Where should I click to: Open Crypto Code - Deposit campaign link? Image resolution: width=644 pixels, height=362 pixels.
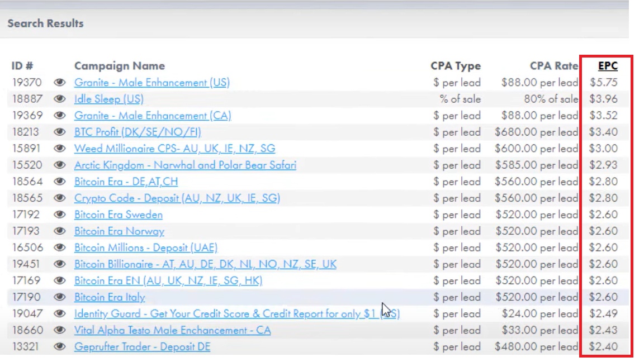pyautogui.click(x=177, y=198)
